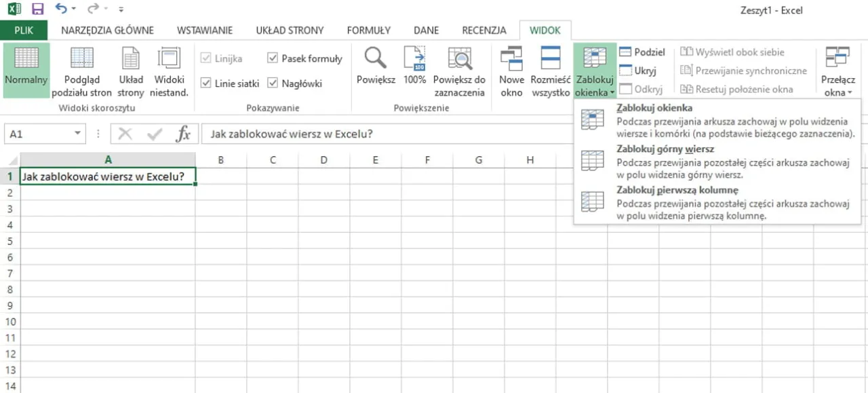This screenshot has height=393, width=868.
Task: Expand the Zablokuj okienka dropdown
Action: click(x=594, y=92)
